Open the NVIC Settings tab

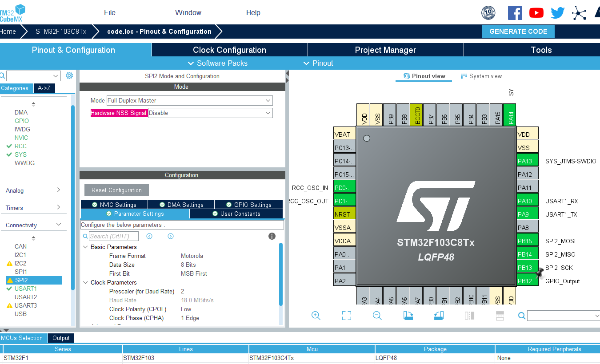pyautogui.click(x=114, y=205)
